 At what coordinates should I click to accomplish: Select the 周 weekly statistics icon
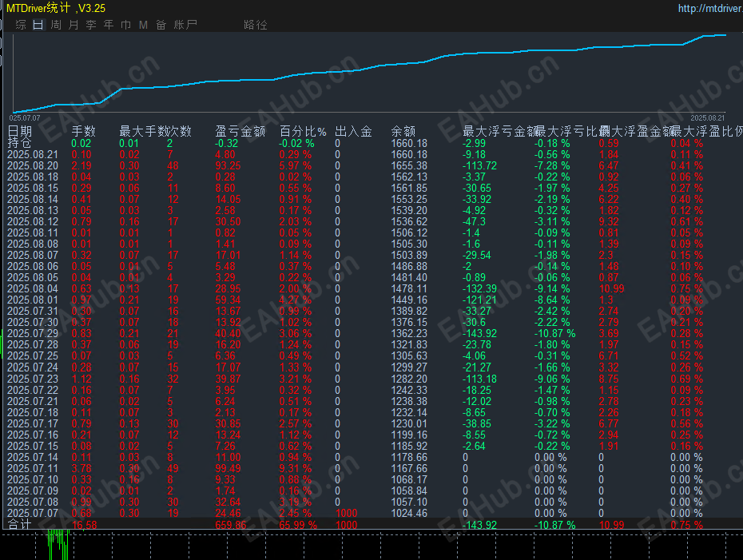[x=55, y=25]
